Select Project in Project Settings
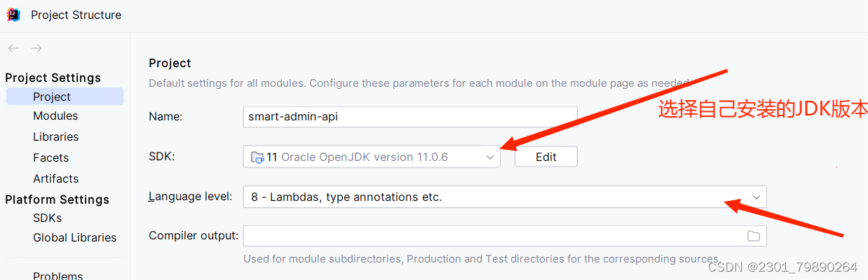 click(52, 97)
